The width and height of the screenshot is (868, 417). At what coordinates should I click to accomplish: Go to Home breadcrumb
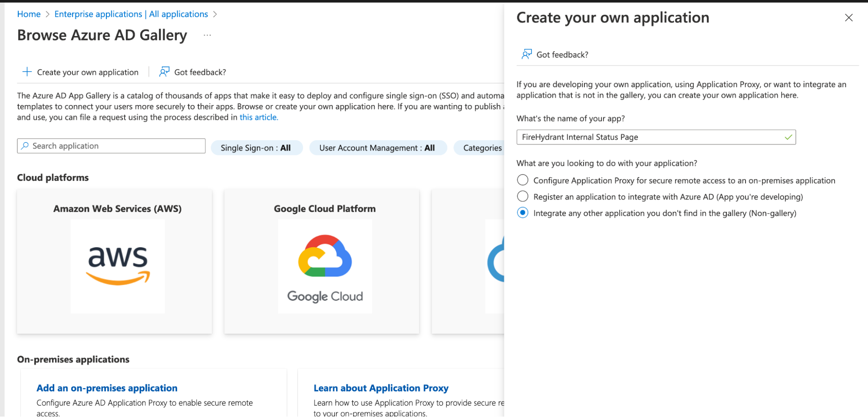29,14
